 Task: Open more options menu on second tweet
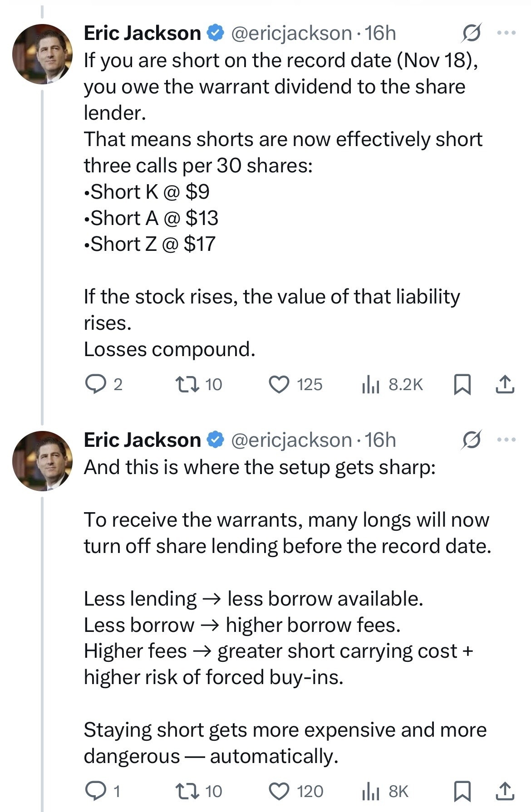click(506, 440)
